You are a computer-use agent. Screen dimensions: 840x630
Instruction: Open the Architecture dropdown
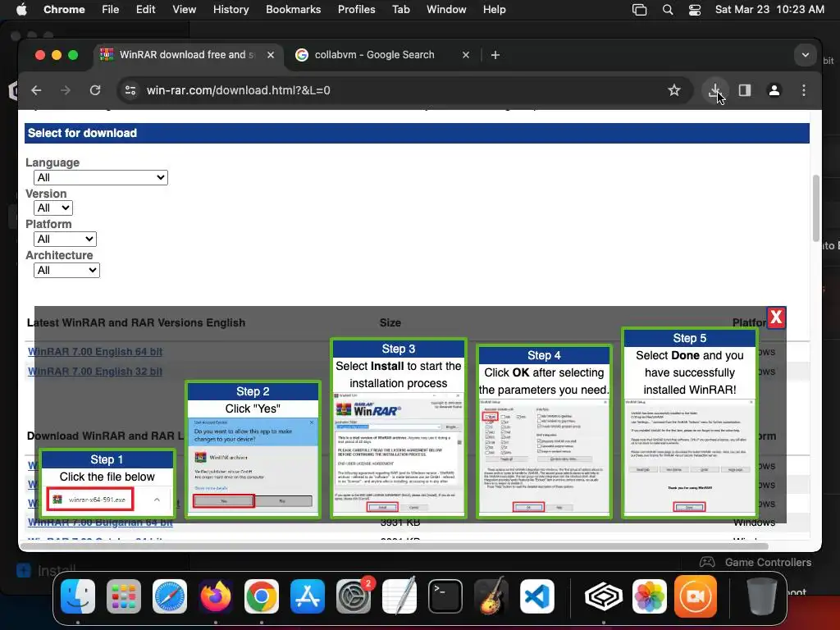pyautogui.click(x=66, y=271)
